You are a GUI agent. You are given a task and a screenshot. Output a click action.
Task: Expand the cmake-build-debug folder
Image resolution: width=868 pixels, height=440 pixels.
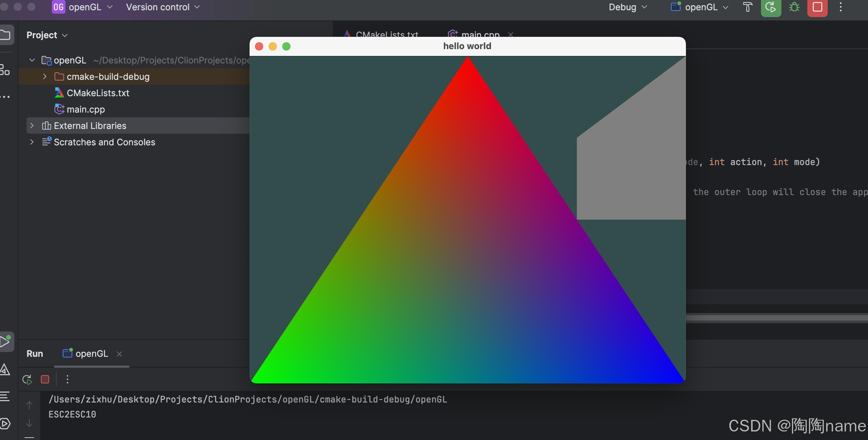click(45, 77)
